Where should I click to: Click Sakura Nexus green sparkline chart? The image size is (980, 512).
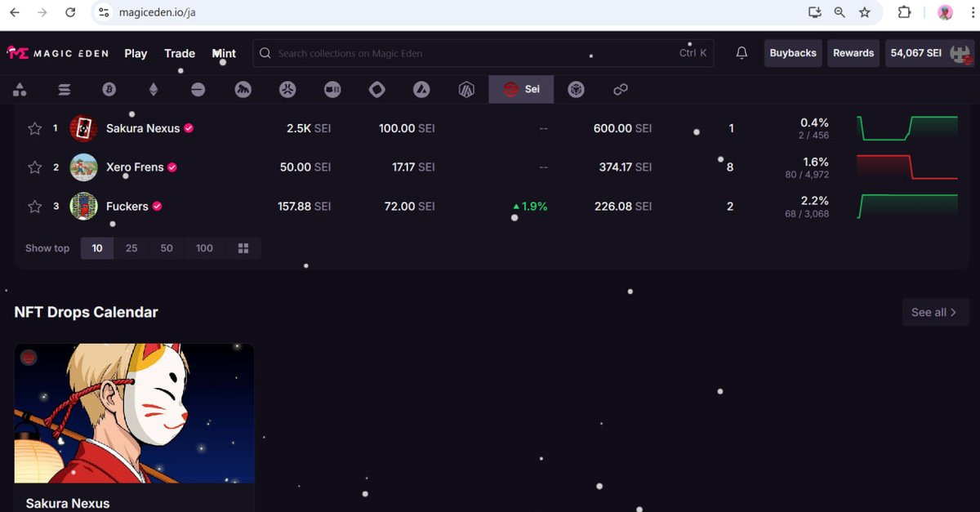[x=907, y=128]
